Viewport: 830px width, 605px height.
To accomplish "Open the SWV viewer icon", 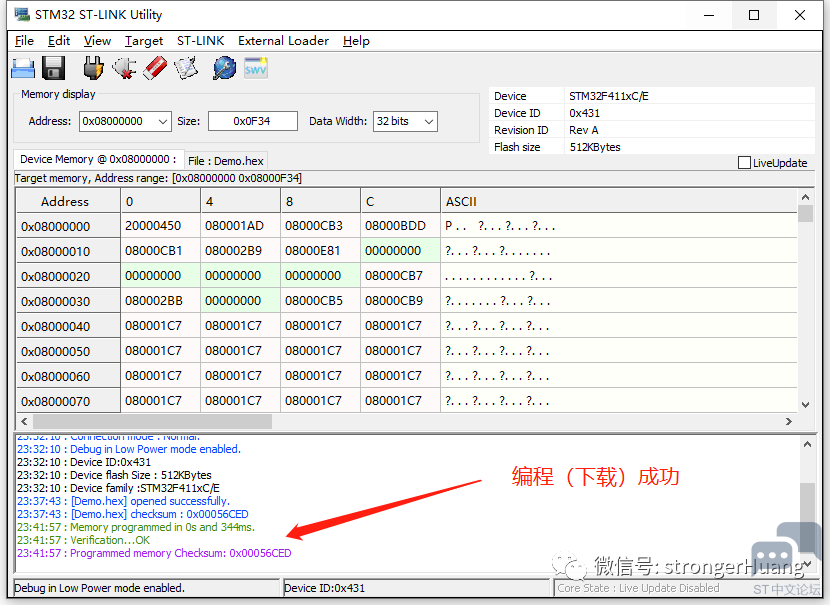I will tap(256, 68).
